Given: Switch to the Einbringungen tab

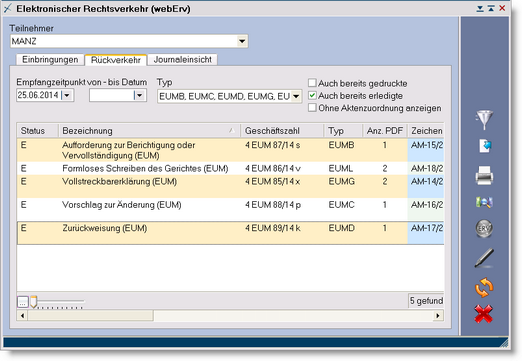Looking at the screenshot, I should point(50,60).
